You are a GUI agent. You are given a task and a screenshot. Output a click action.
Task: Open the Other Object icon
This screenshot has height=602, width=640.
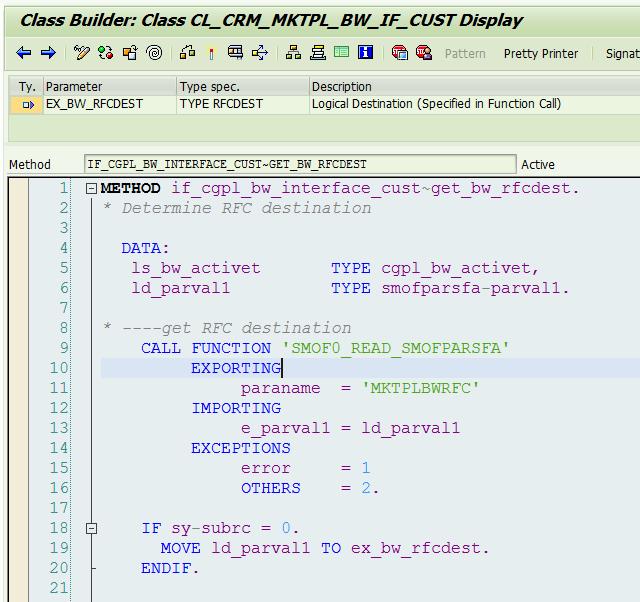(x=130, y=53)
